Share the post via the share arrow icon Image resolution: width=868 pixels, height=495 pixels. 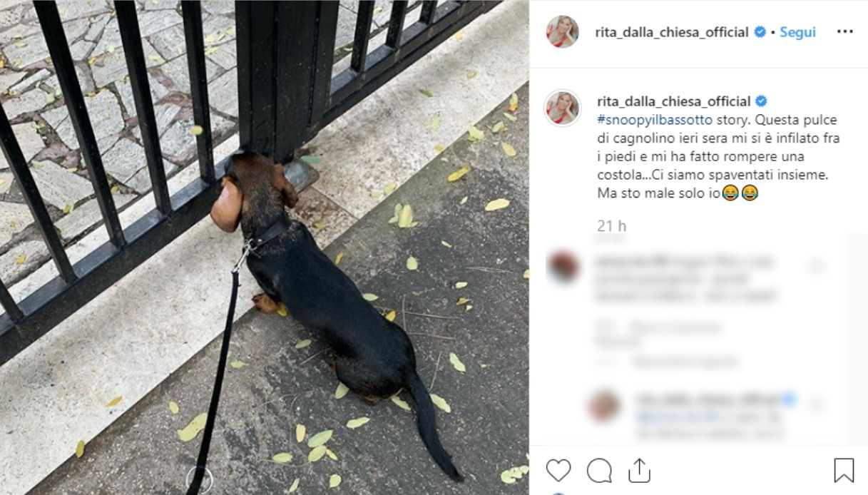point(639,471)
